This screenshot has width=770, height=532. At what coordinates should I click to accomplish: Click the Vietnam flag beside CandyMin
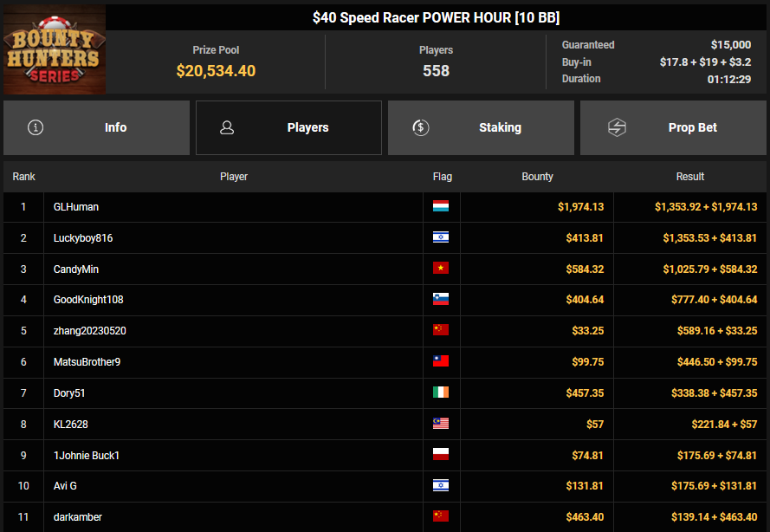pos(441,269)
